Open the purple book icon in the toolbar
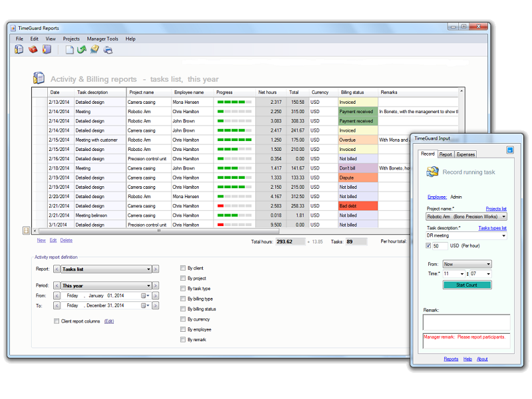532x399 pixels. (47, 49)
